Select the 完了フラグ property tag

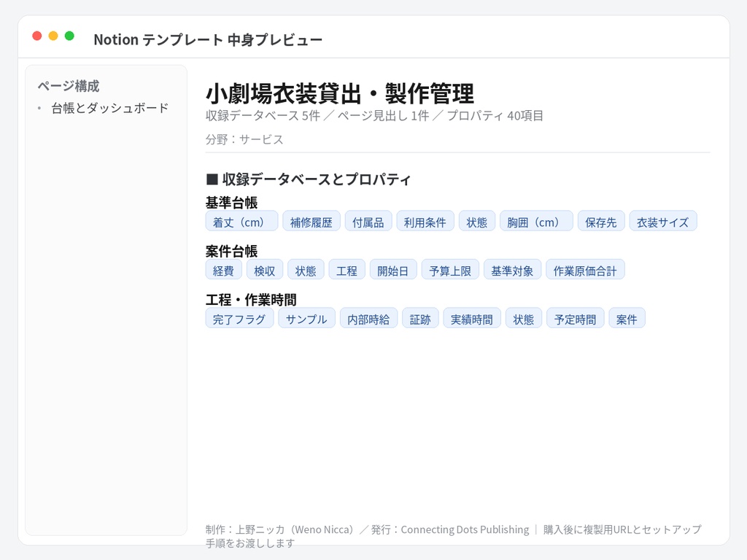(239, 318)
